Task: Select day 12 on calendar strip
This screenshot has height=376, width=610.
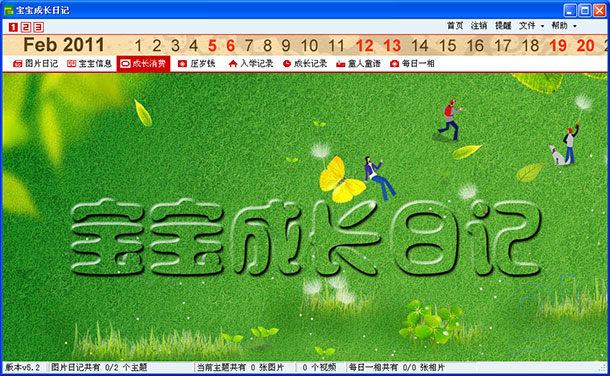Action: (x=365, y=46)
